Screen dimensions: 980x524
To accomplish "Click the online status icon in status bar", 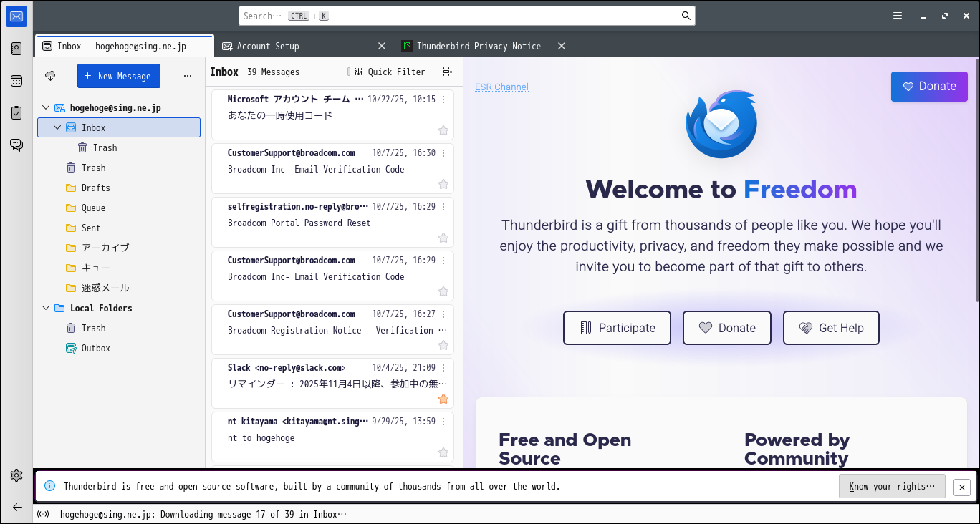I will pos(43,514).
